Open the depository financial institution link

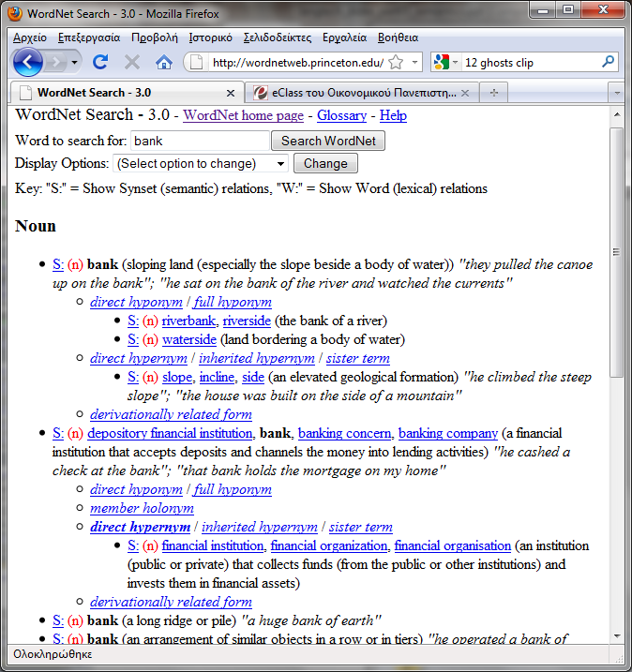(170, 433)
